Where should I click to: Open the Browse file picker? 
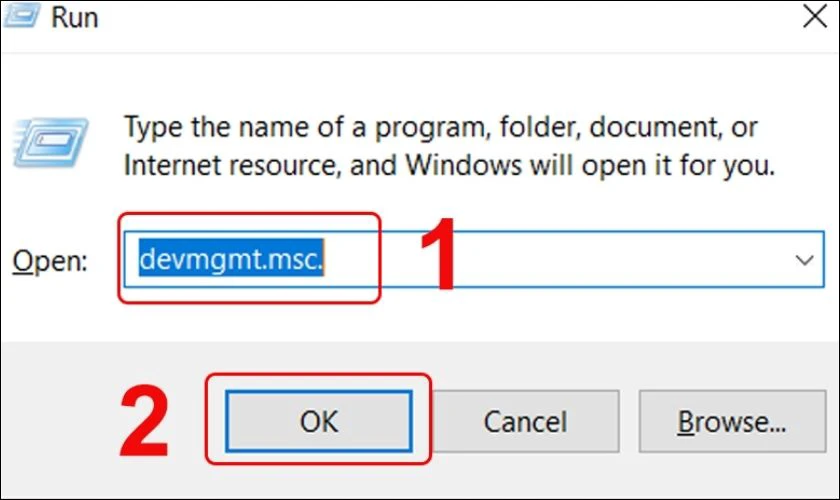735,422
